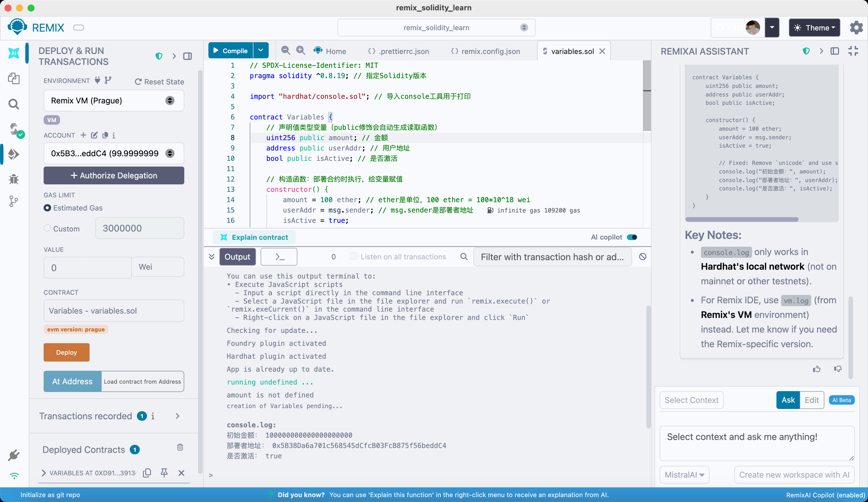Minimize the RemixAI Assistant panel
Image resolution: width=868 pixels, height=502 pixels.
point(853,51)
